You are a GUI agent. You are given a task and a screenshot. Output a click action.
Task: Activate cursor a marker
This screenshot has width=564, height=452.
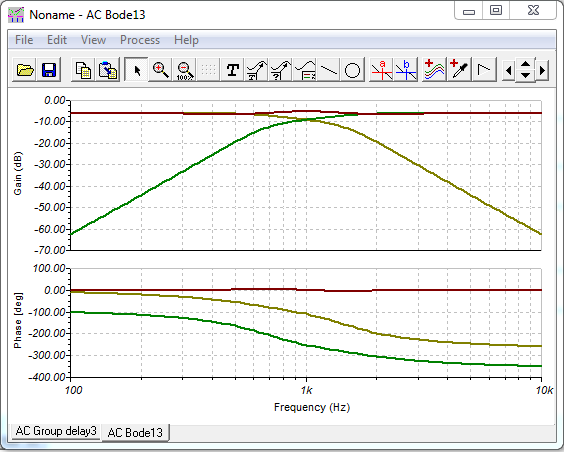click(382, 69)
